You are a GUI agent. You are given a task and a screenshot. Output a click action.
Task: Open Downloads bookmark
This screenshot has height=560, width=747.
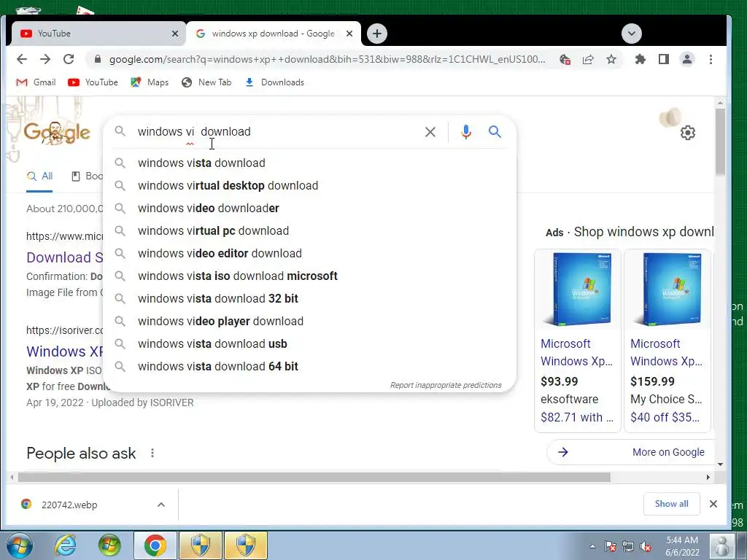pyautogui.click(x=274, y=82)
